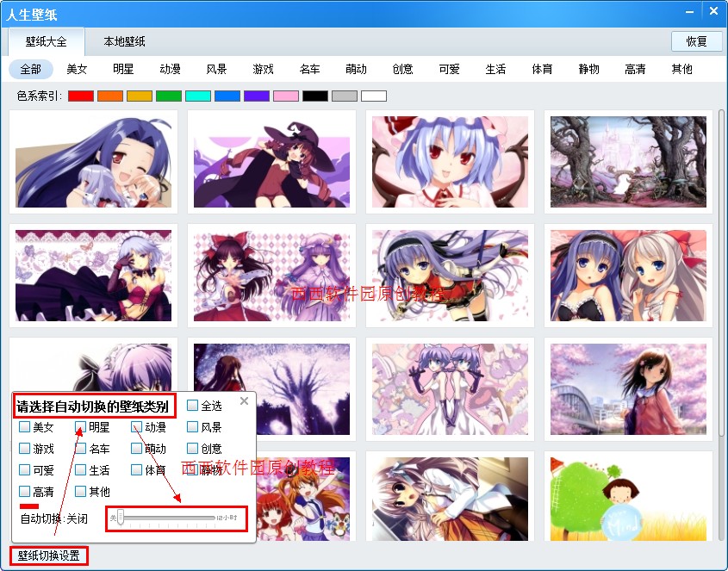
Task: Select the 美女 category filter
Action: tap(77, 69)
